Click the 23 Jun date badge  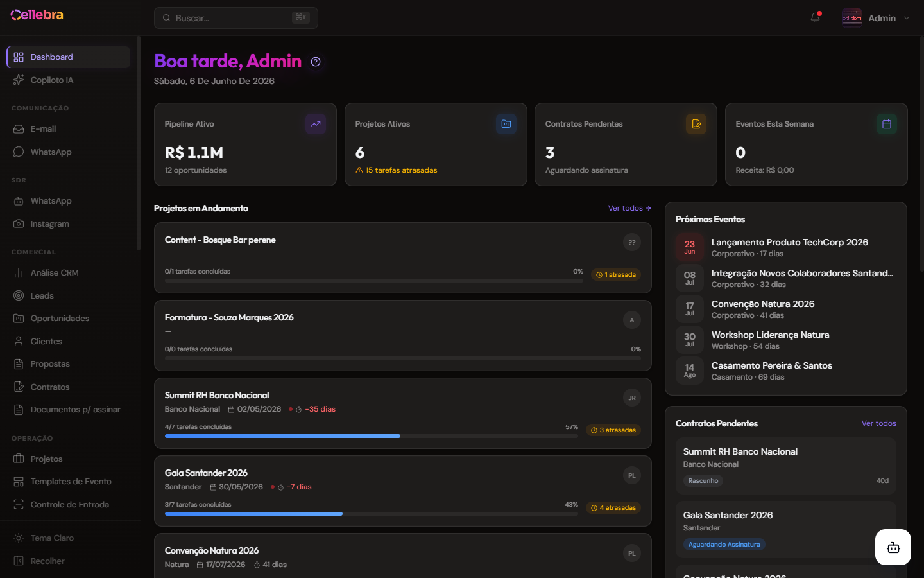tap(690, 247)
